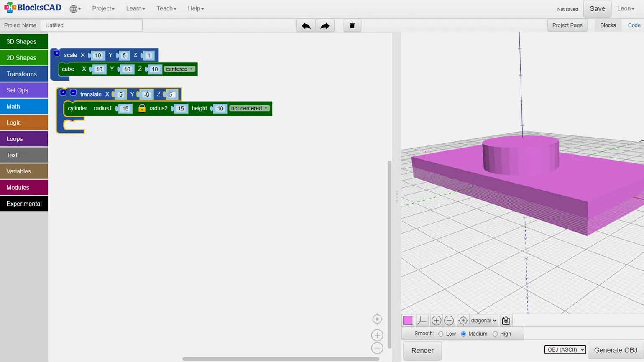
Task: Click the Project Name text field
Action: [92, 25]
